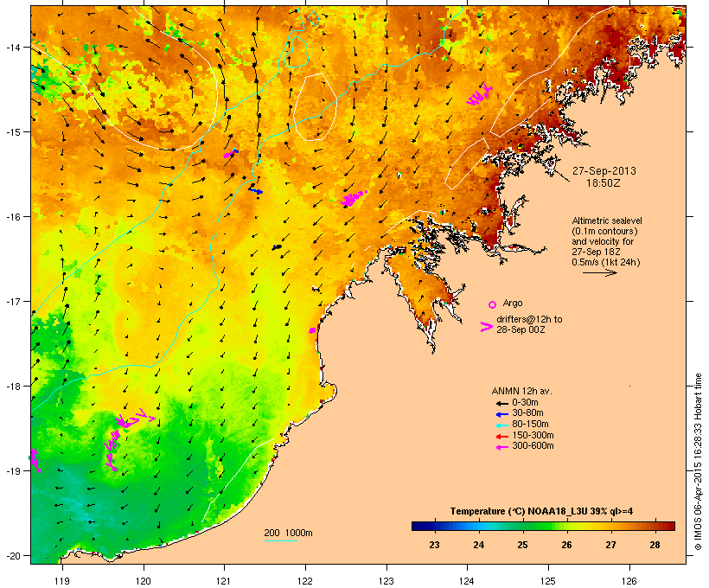
Task: Click the date text 27-Sep-2013
Action: pyautogui.click(x=604, y=171)
